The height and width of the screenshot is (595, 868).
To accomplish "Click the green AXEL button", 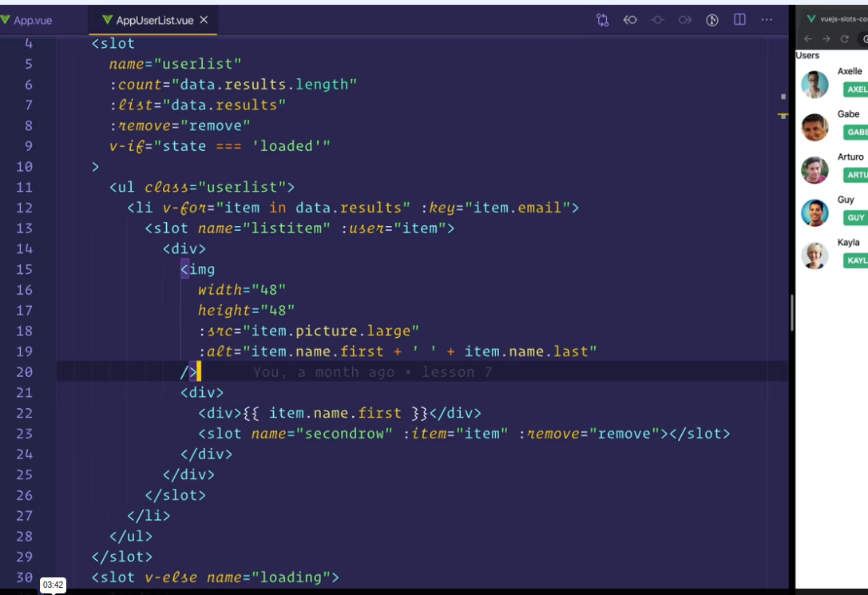I will pyautogui.click(x=855, y=89).
